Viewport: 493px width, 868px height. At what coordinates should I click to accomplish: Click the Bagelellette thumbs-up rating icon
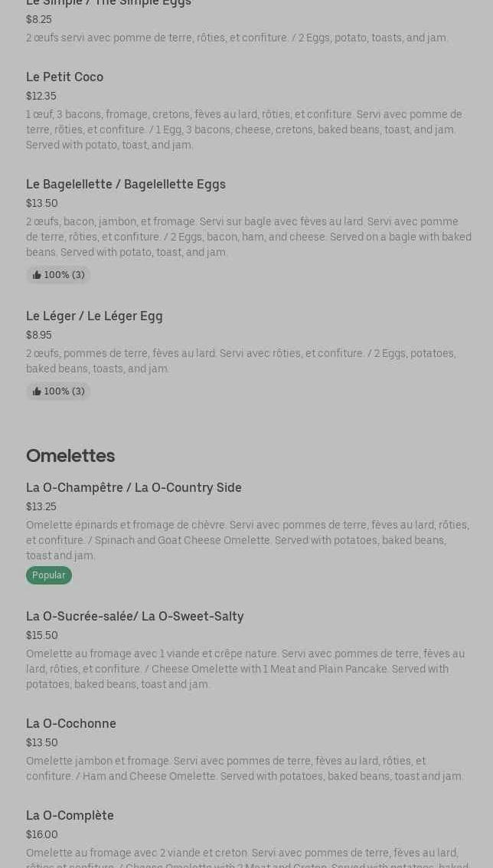(37, 275)
